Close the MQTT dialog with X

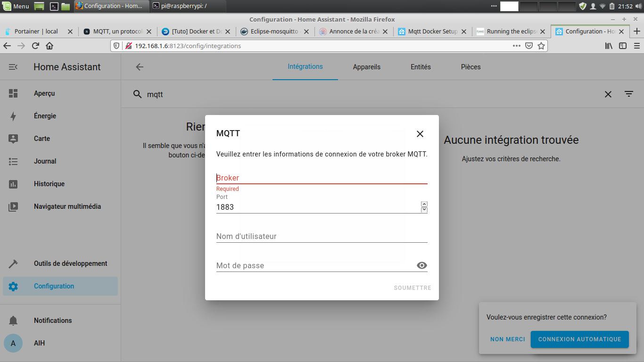pyautogui.click(x=420, y=134)
